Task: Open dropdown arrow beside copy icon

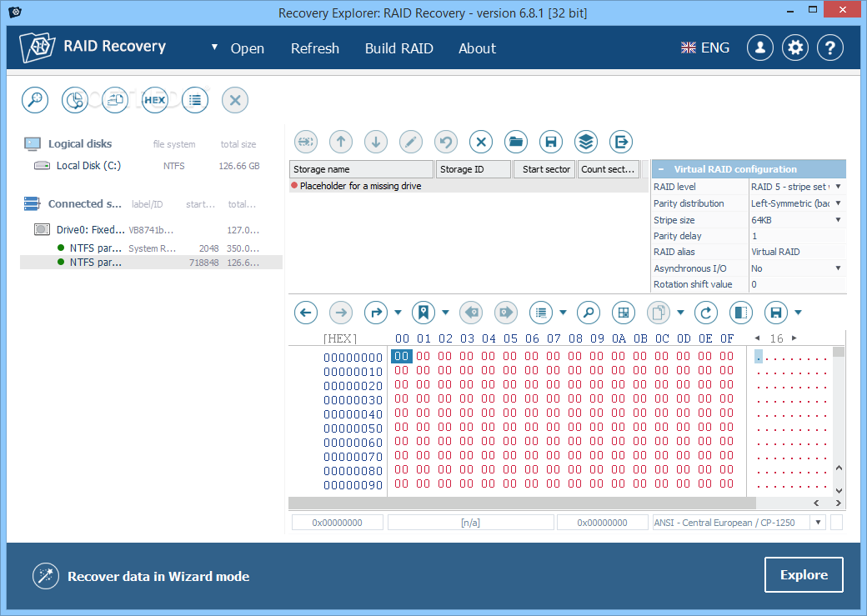Action: [x=680, y=313]
